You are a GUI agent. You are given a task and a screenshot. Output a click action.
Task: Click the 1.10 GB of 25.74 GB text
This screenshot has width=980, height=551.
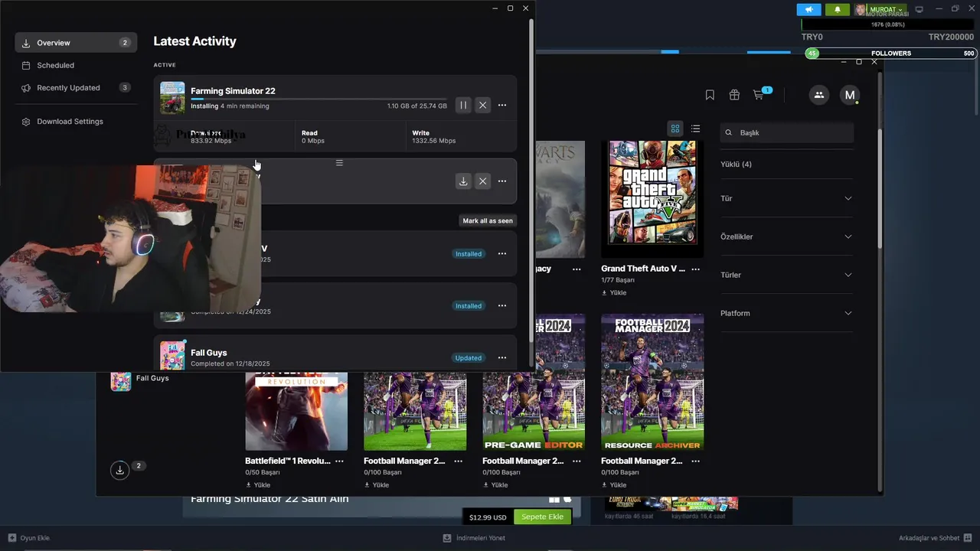[416, 106]
